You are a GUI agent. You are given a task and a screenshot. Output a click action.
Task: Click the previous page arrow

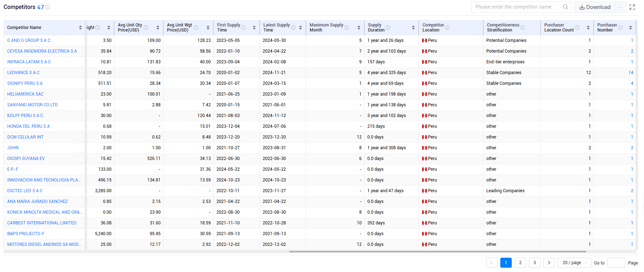(492, 263)
